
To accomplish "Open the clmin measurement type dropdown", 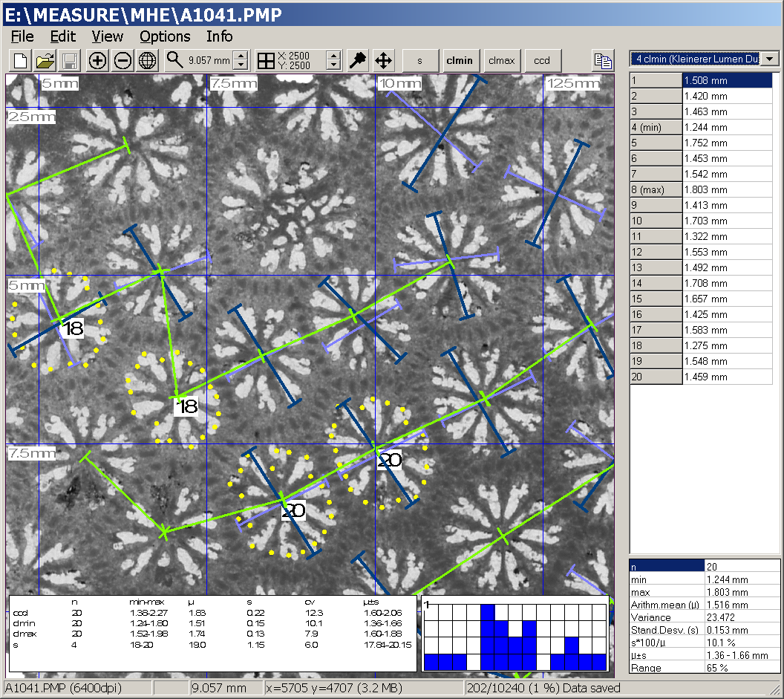I will point(771,59).
